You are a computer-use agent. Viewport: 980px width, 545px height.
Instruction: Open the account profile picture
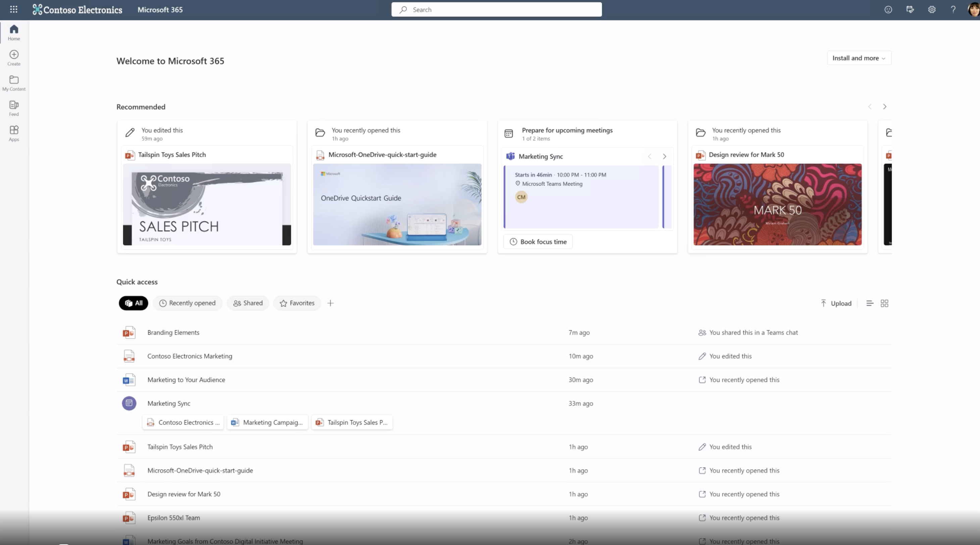[974, 9]
